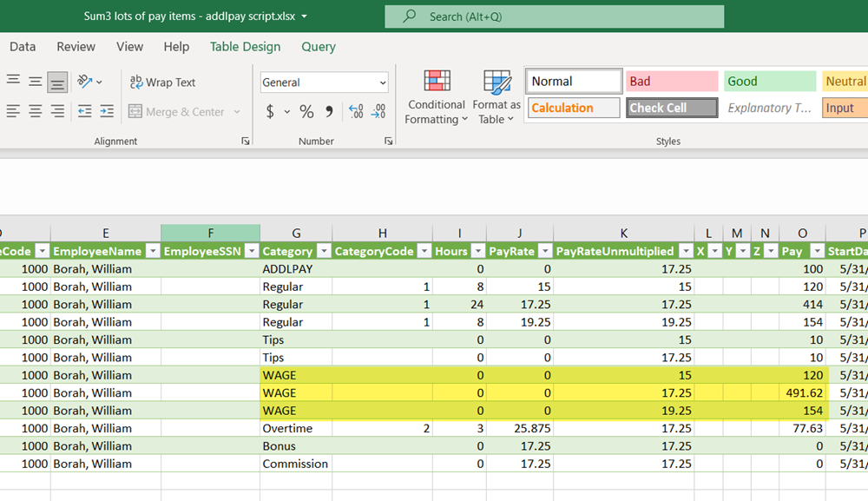Toggle Wrap Text on selected cells
Viewport: 868px width, 501px height.
(163, 82)
